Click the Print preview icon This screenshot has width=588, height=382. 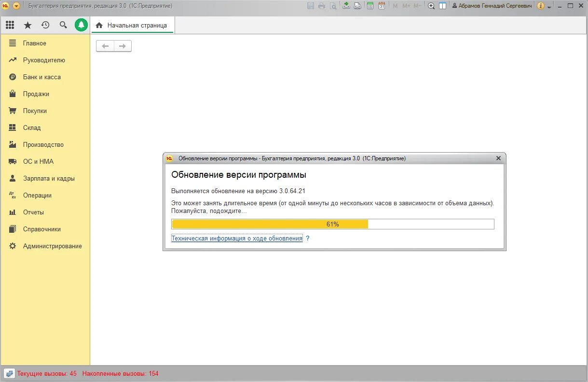point(333,6)
